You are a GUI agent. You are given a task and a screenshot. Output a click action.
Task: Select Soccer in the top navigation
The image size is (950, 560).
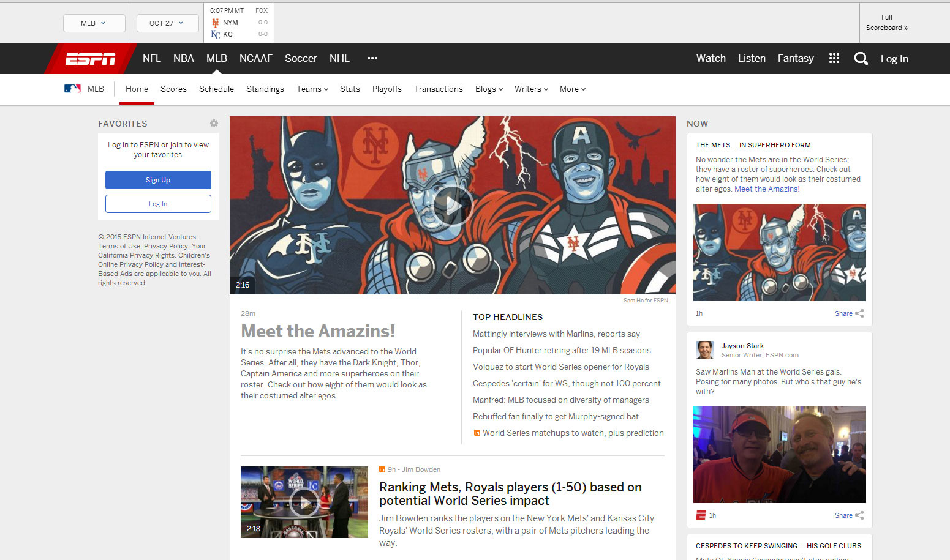tap(301, 58)
